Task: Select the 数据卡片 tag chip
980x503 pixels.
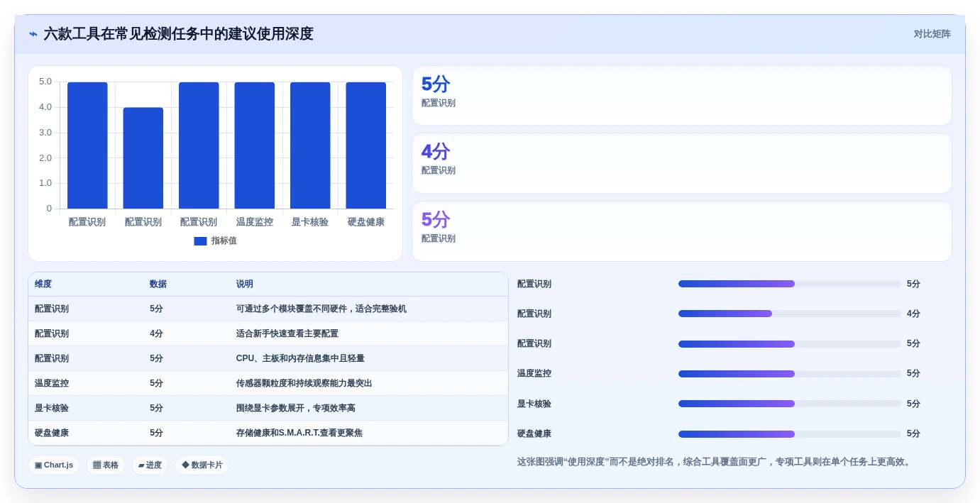Action: pos(202,465)
